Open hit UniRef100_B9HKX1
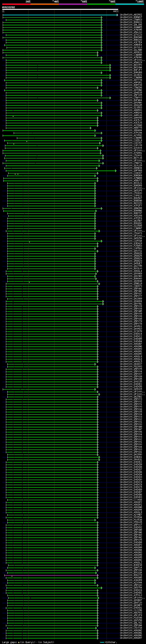Image resolution: width=146 pixels, height=644 pixels. tap(131, 22)
